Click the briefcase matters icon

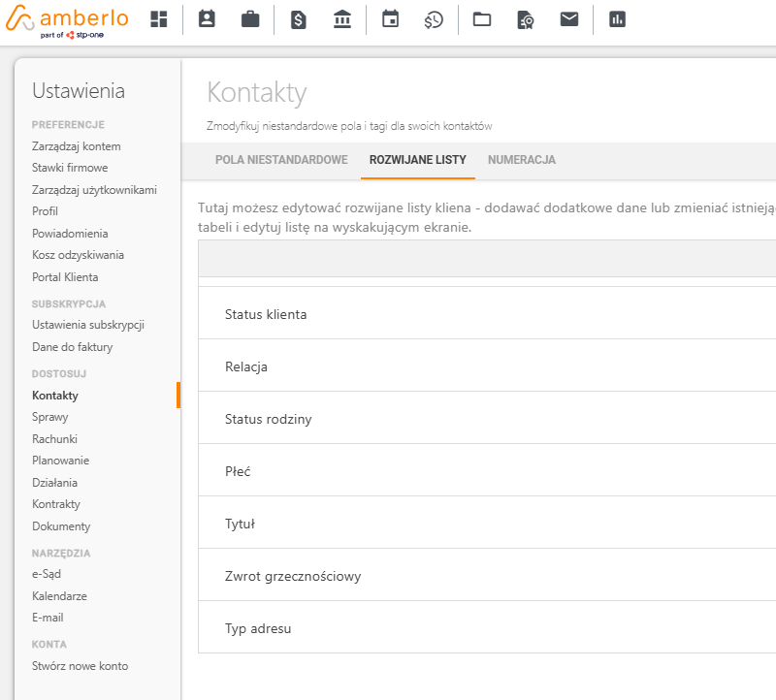click(x=250, y=19)
